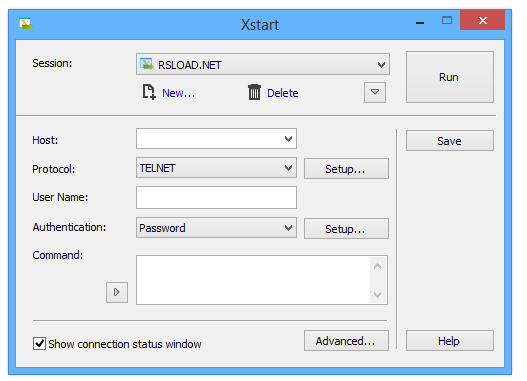Click the Host: label
Viewport: 527px width, 381px height.
click(45, 140)
